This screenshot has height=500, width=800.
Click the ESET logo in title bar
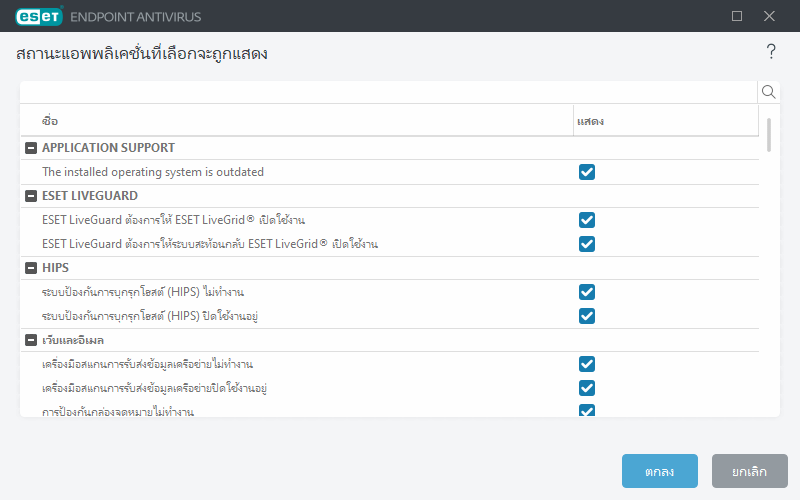click(x=39, y=16)
